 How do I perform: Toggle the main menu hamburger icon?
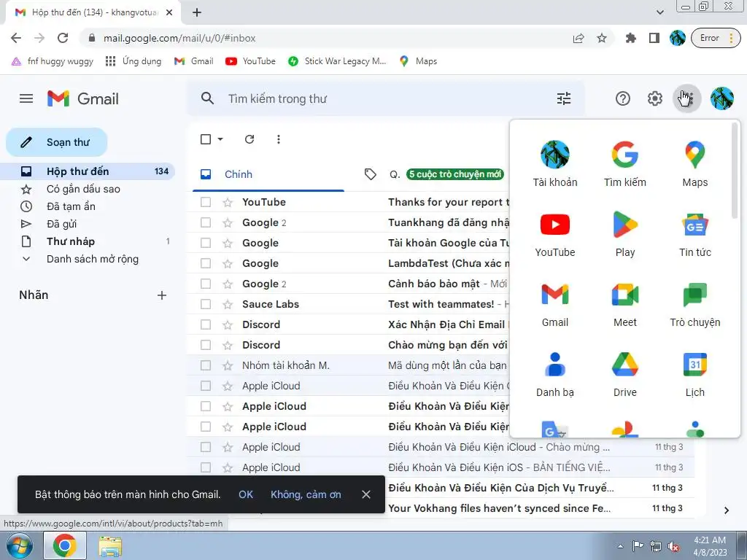point(26,98)
